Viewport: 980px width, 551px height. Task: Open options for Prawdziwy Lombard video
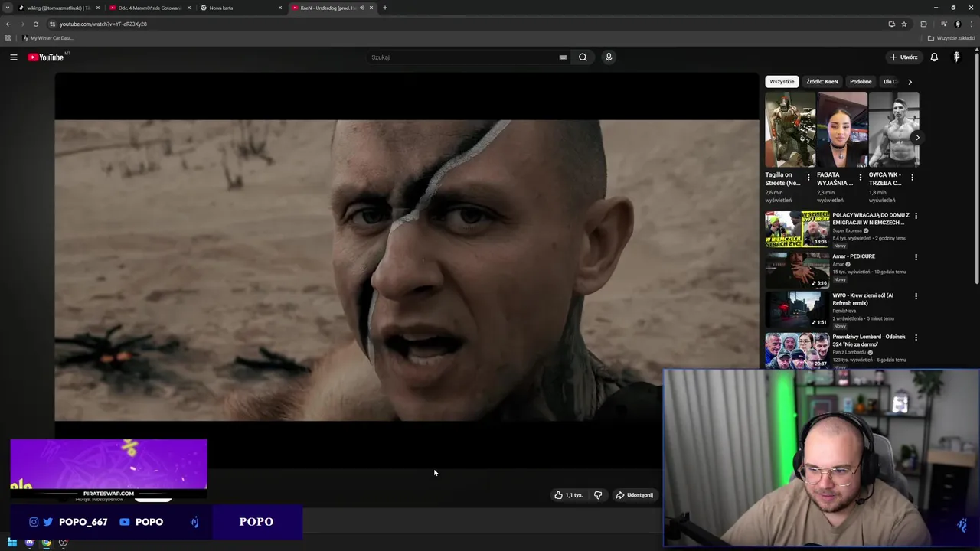click(916, 337)
